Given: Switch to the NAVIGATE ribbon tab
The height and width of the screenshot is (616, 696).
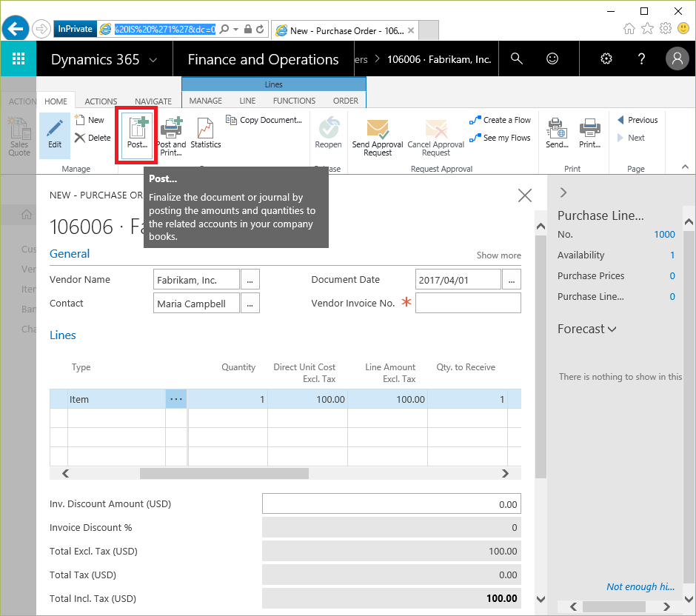Looking at the screenshot, I should coord(153,101).
